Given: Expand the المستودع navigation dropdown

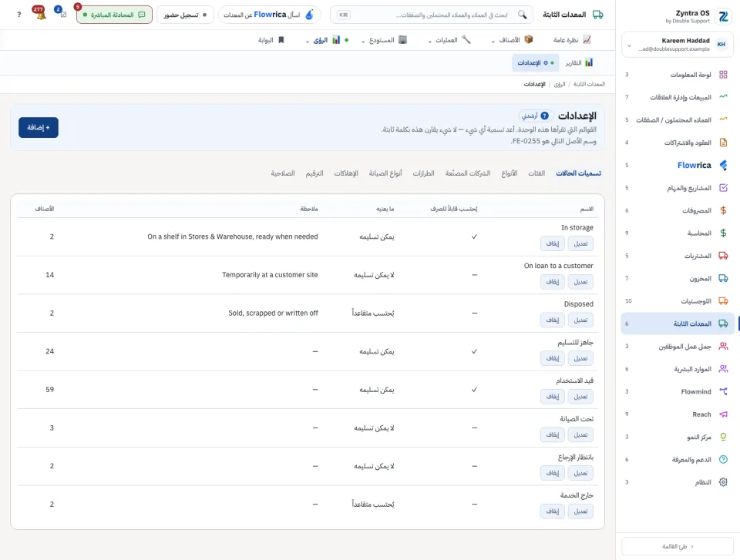Looking at the screenshot, I should (x=384, y=40).
